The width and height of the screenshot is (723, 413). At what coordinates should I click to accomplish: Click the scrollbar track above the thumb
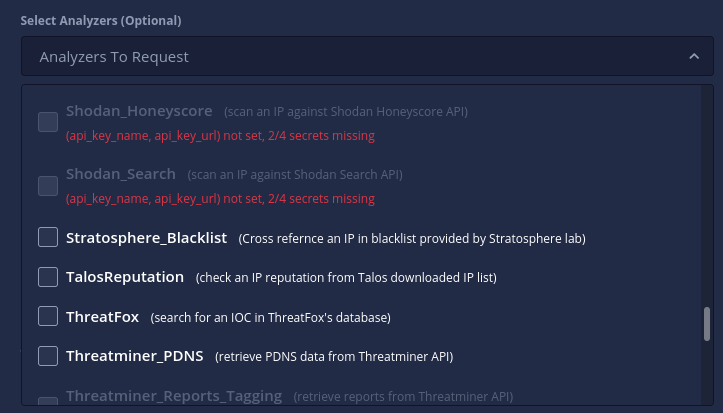707,196
